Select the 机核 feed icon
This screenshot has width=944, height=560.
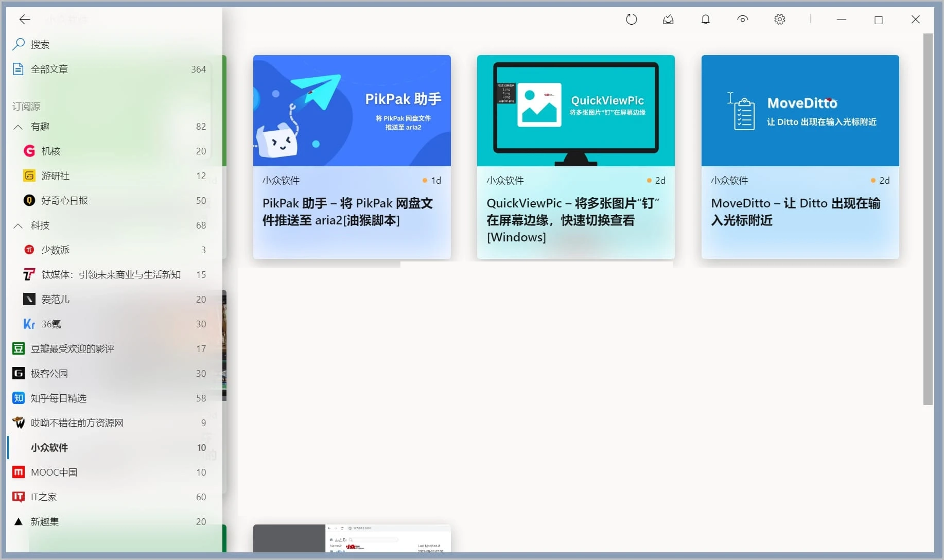click(29, 151)
